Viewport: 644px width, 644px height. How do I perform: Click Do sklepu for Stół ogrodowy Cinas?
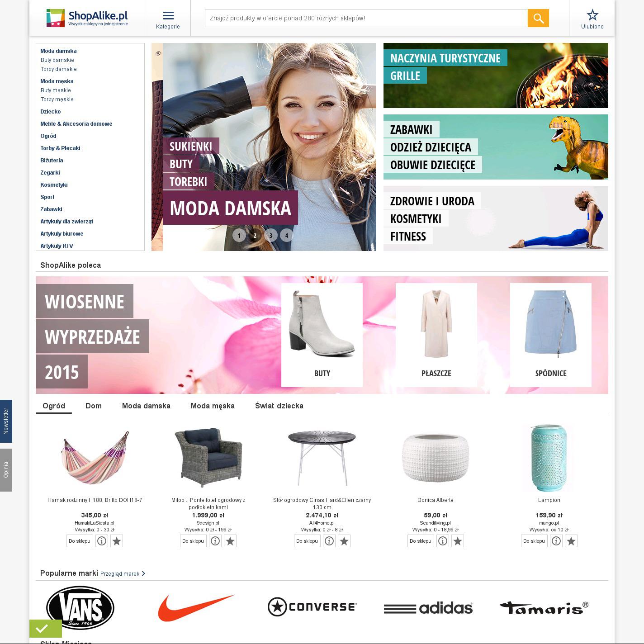307,541
